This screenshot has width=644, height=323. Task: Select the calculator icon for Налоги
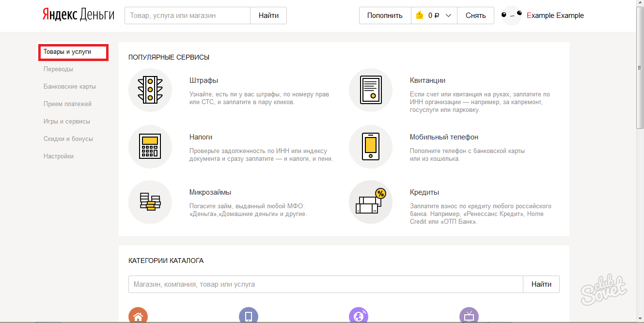(x=150, y=147)
